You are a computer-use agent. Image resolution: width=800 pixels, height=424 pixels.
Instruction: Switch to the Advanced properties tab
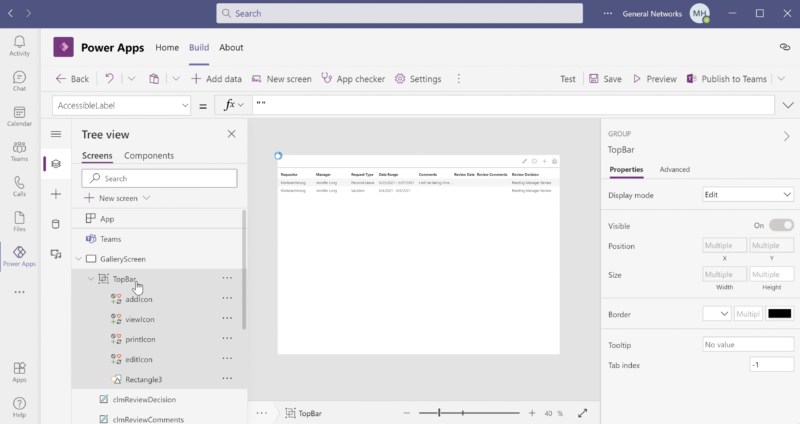(x=674, y=169)
